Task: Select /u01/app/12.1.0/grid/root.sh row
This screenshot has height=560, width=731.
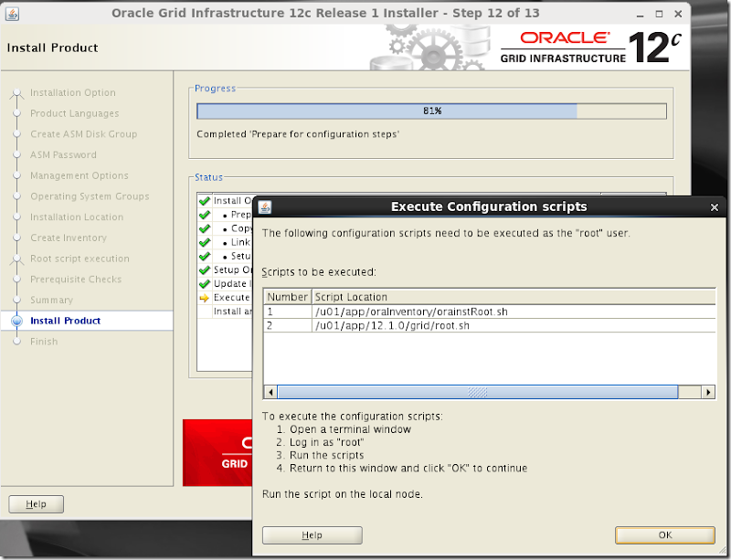Action: [x=490, y=325]
